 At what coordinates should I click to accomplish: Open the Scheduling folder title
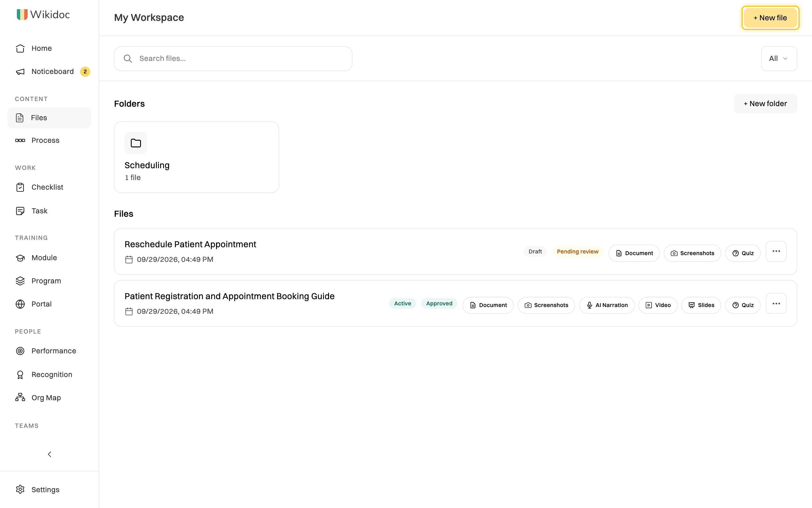click(x=147, y=165)
